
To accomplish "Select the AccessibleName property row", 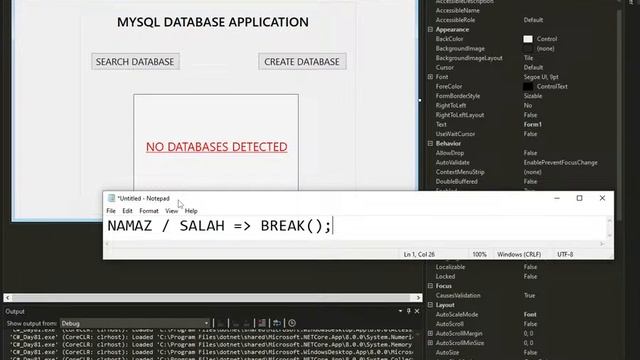I will [x=522, y=11].
